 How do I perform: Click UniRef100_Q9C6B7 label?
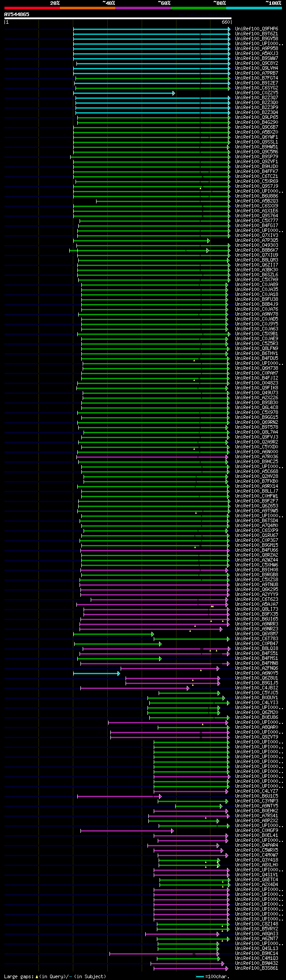257,127
